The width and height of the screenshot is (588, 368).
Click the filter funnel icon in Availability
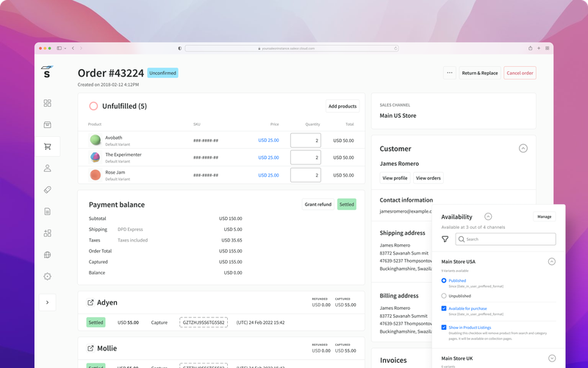pos(445,239)
